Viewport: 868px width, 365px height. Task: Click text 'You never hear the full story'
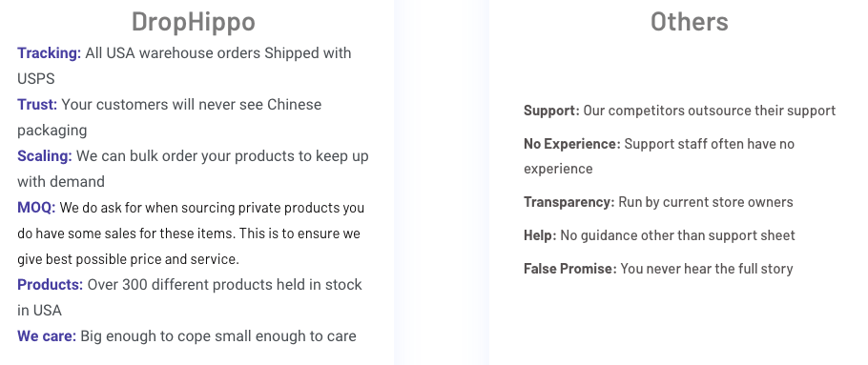pos(707,269)
